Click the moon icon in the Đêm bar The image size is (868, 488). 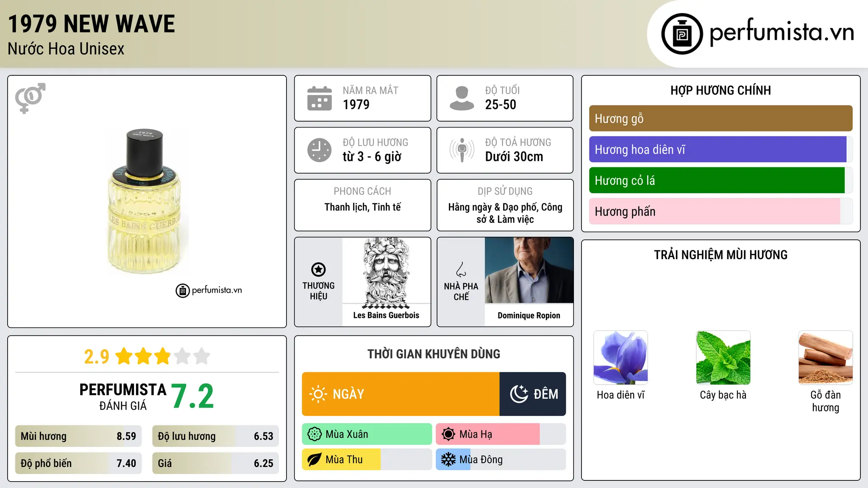pyautogui.click(x=519, y=394)
